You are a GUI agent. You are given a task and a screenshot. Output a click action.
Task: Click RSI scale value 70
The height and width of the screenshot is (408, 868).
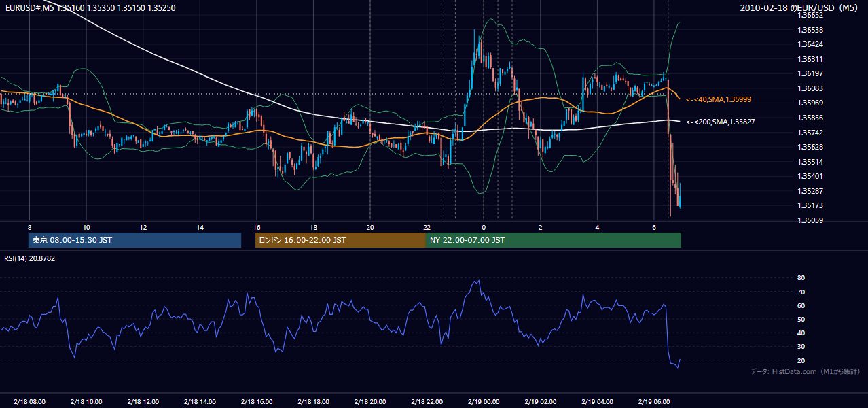[801, 292]
